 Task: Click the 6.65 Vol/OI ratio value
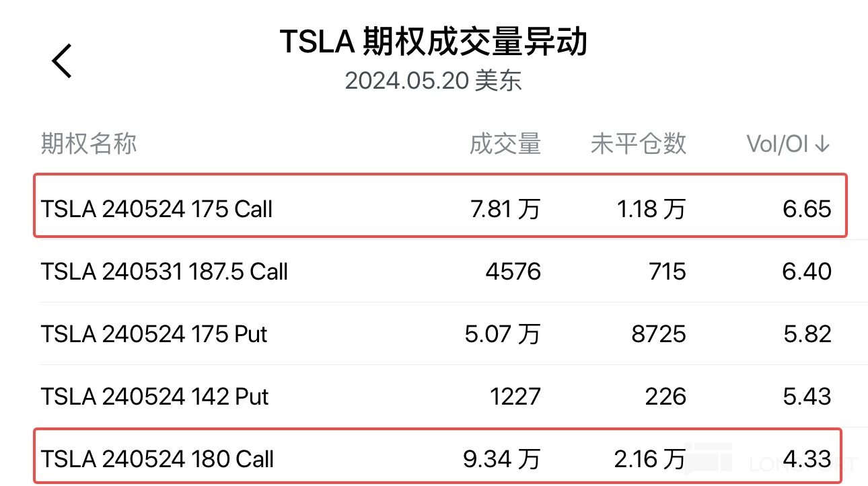coord(807,209)
